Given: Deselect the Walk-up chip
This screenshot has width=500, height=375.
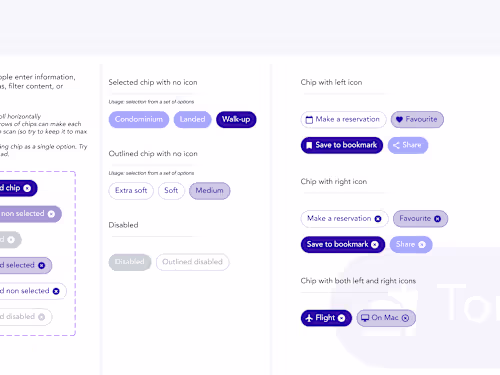Looking at the screenshot, I should [236, 119].
